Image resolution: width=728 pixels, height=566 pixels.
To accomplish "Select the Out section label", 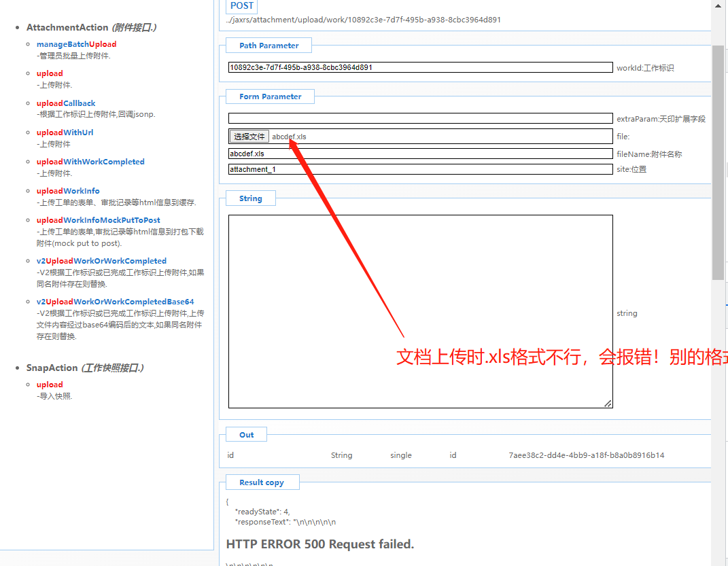I will (x=247, y=435).
